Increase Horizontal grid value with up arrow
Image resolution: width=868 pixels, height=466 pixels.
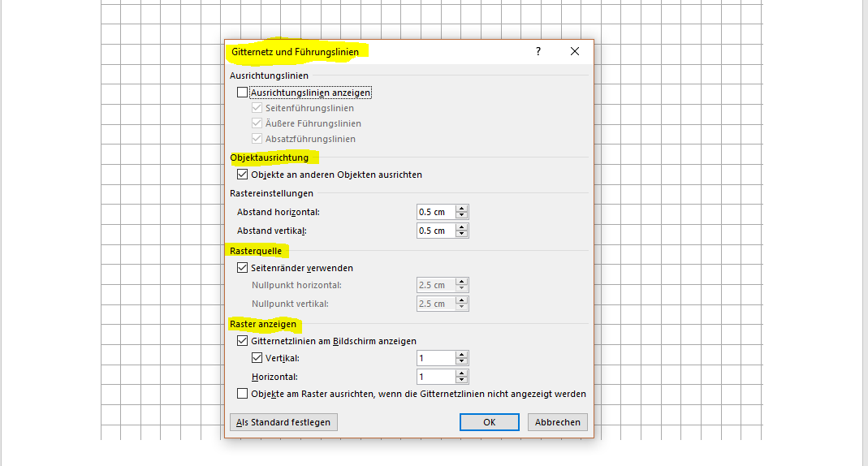pos(462,373)
